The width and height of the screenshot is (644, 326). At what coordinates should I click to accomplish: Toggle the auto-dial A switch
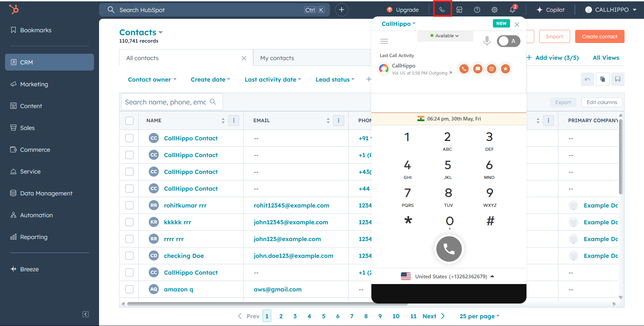(508, 41)
